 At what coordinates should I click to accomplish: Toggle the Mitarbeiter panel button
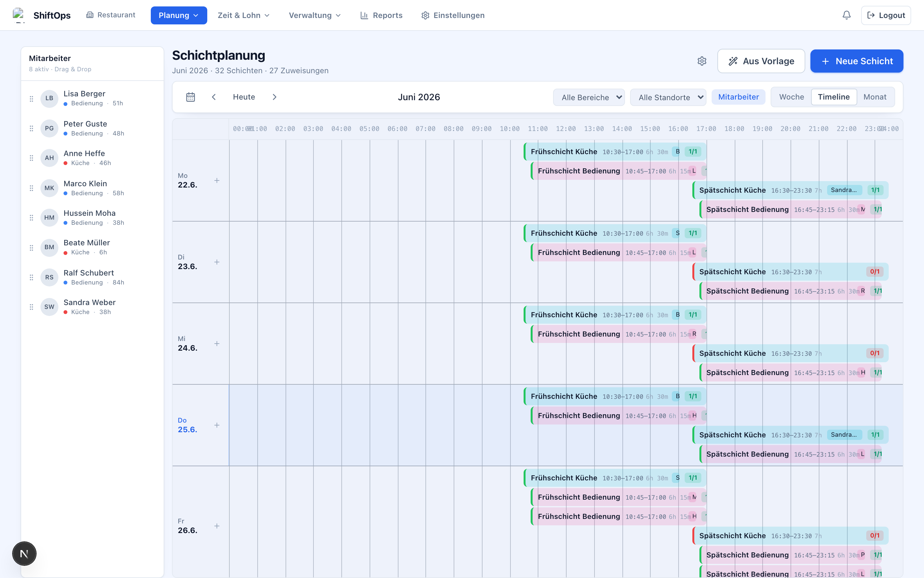738,97
